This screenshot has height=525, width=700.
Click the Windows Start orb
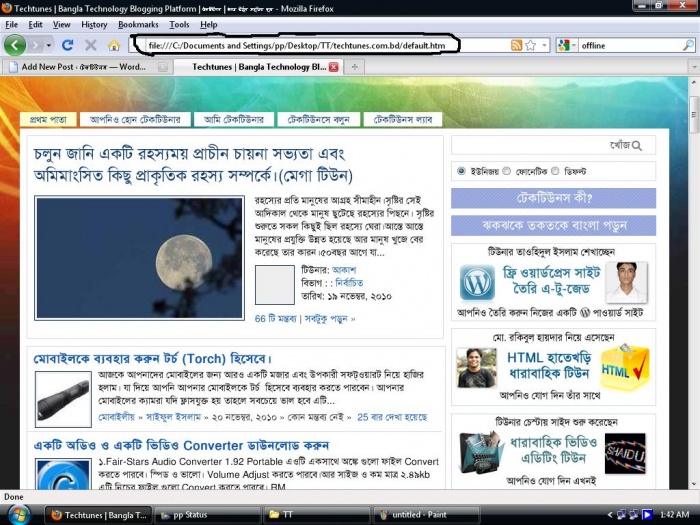click(18, 515)
